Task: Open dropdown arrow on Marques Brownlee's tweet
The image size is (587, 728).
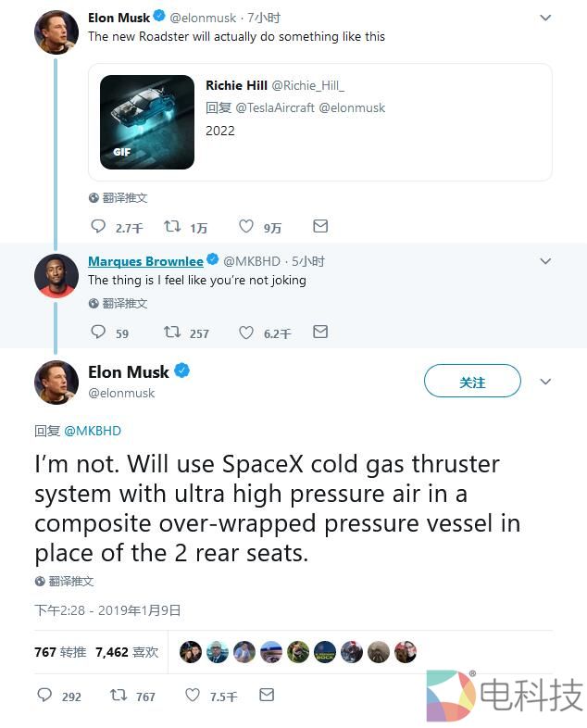Action: pyautogui.click(x=545, y=261)
